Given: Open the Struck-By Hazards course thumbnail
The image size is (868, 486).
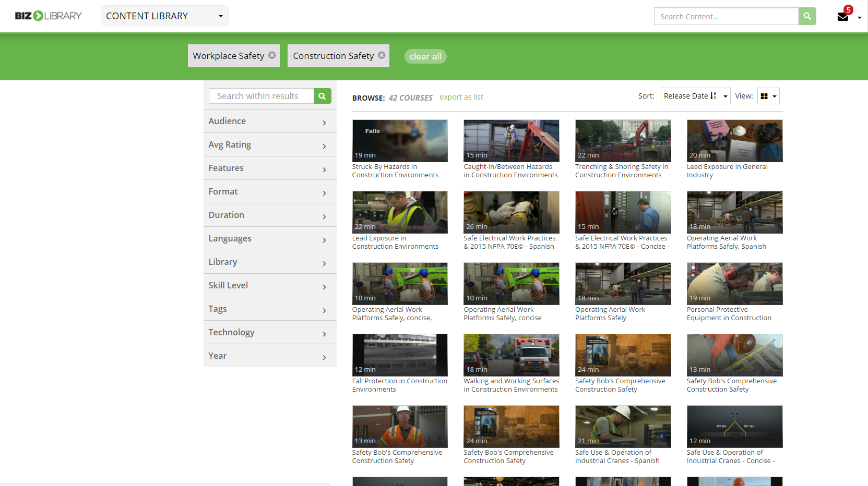Looking at the screenshot, I should point(400,141).
